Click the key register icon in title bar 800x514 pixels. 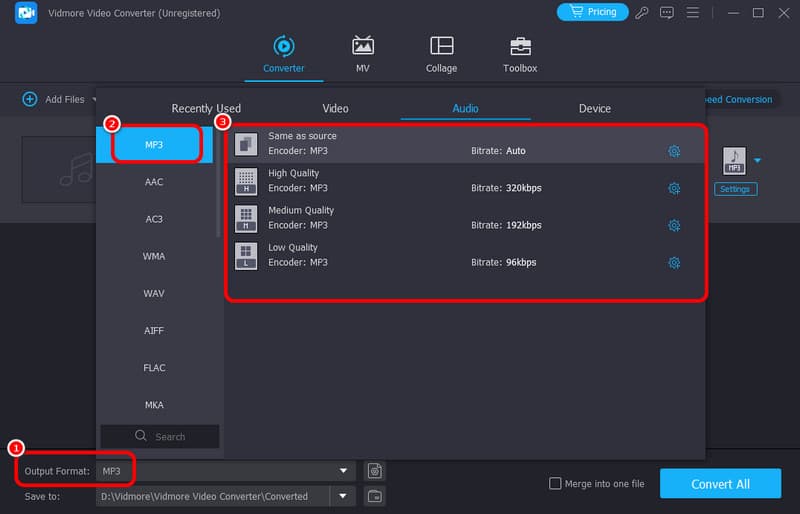[641, 13]
